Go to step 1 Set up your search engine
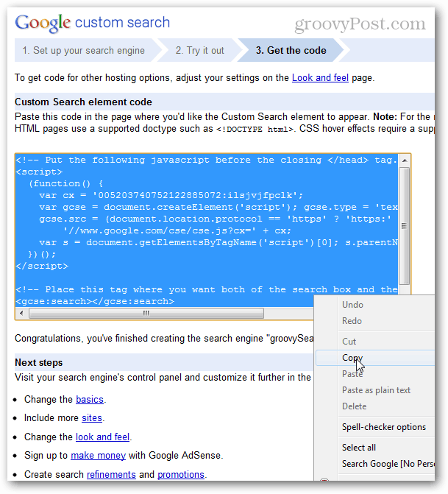The width and height of the screenshot is (448, 494). pyautogui.click(x=83, y=50)
